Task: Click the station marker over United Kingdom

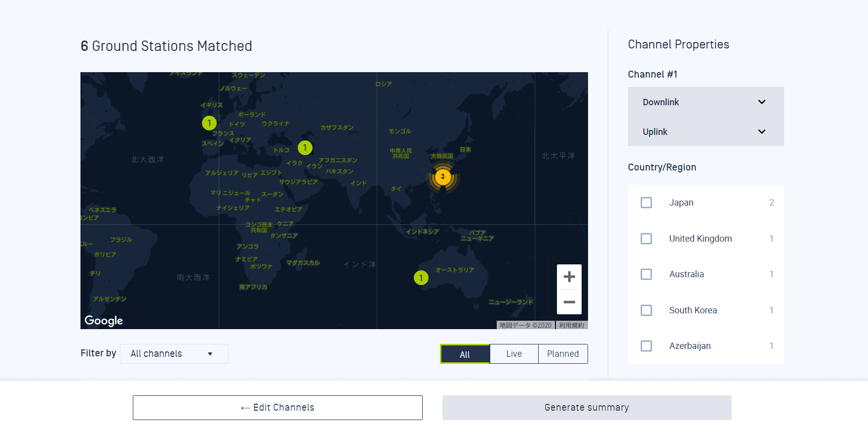Action: coord(209,123)
